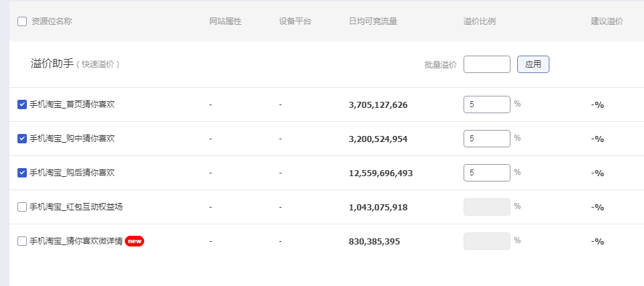Image resolution: width=644 pixels, height=286 pixels.
Task: Check 手机淘宝_猜你喜欢微详情 checkbox
Action: pos(22,241)
